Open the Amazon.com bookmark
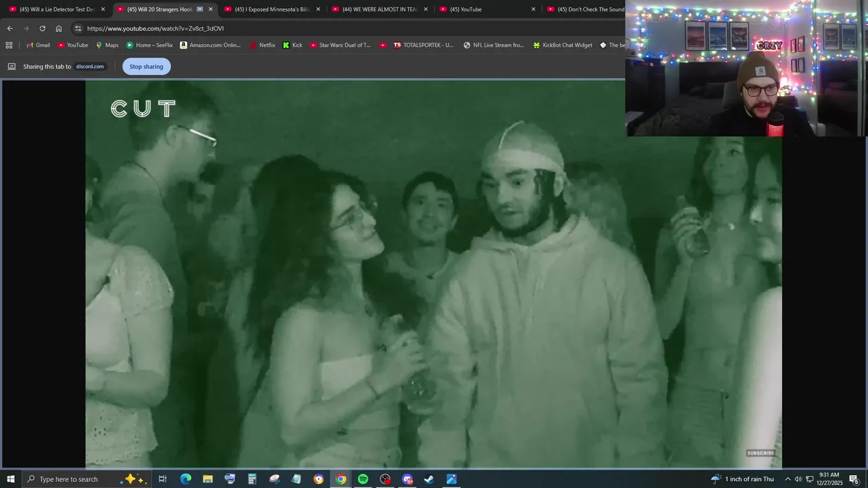 point(211,45)
